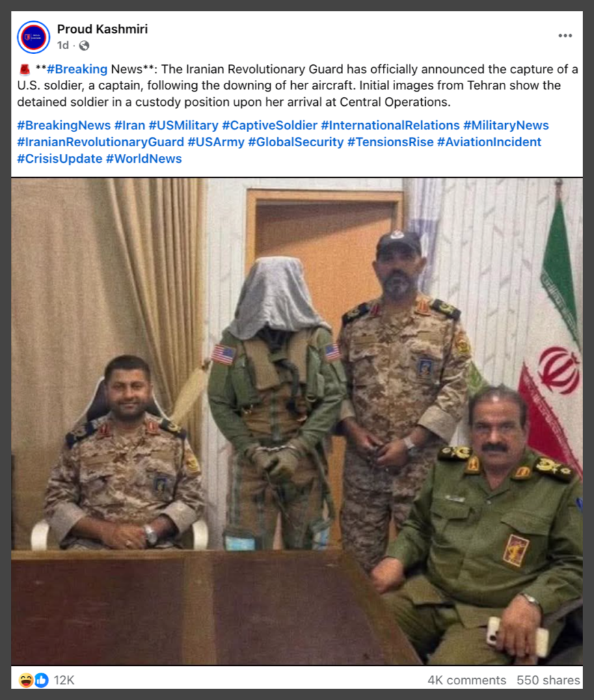Screen dimensions: 594x700
Task: Open the #AviationIncident hashtag
Action: coord(489,142)
